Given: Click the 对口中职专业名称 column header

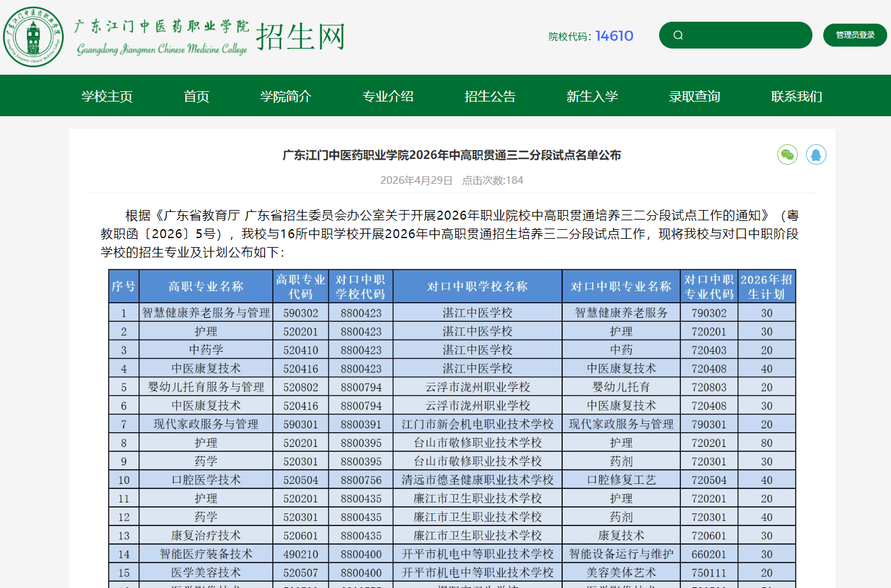Looking at the screenshot, I should pyautogui.click(x=621, y=286).
